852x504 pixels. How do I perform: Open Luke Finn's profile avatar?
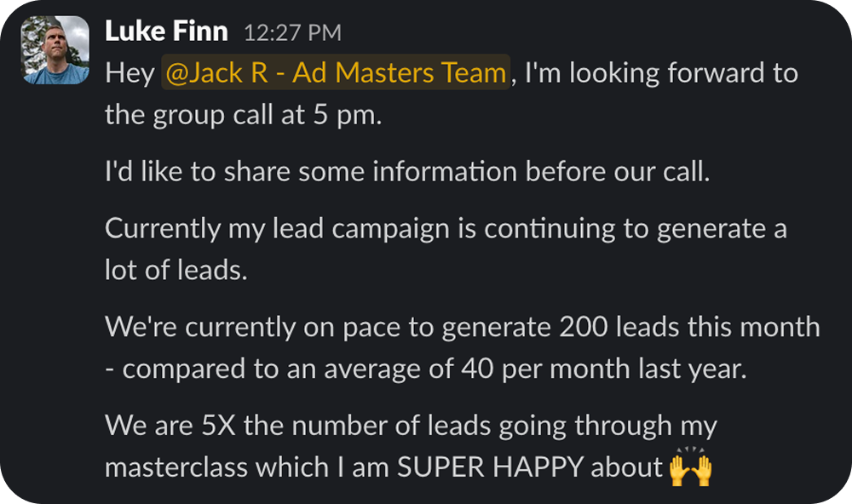(55, 50)
